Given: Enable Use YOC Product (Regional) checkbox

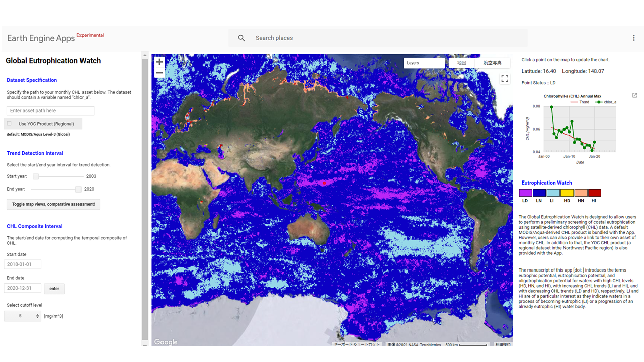Looking at the screenshot, I should click(x=9, y=123).
